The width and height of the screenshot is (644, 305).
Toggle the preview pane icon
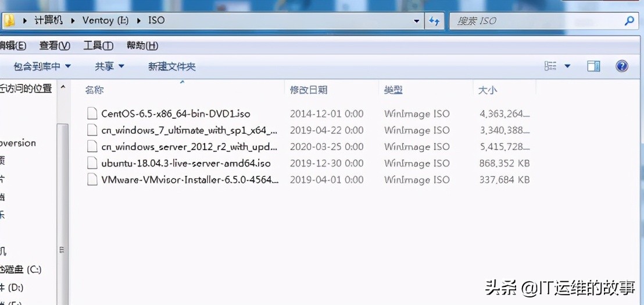593,66
